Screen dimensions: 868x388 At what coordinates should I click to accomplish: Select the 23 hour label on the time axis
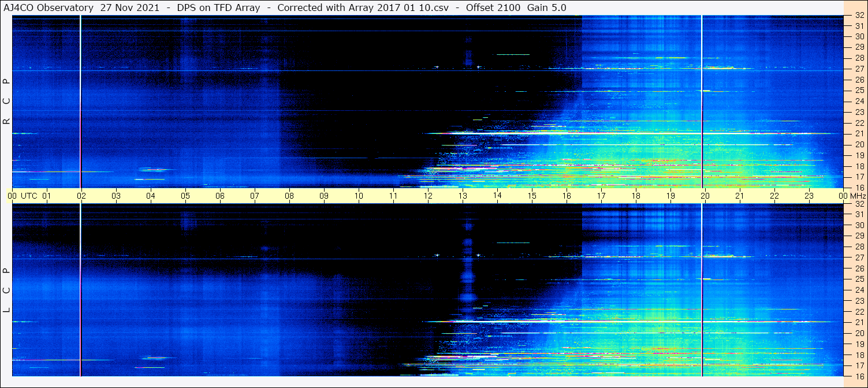[809, 196]
